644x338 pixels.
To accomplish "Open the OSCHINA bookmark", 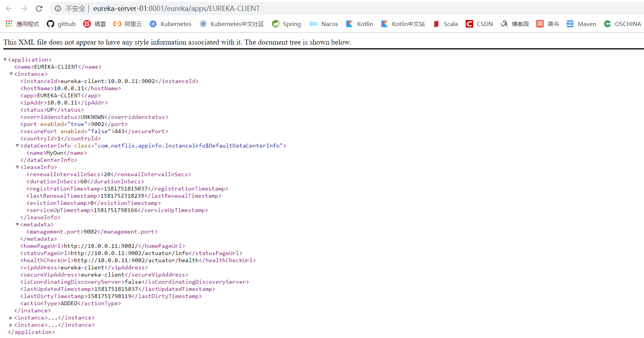I will [622, 24].
